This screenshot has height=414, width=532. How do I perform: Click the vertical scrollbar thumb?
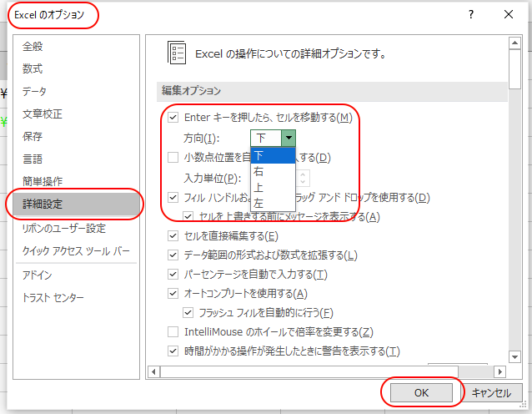tap(514, 69)
